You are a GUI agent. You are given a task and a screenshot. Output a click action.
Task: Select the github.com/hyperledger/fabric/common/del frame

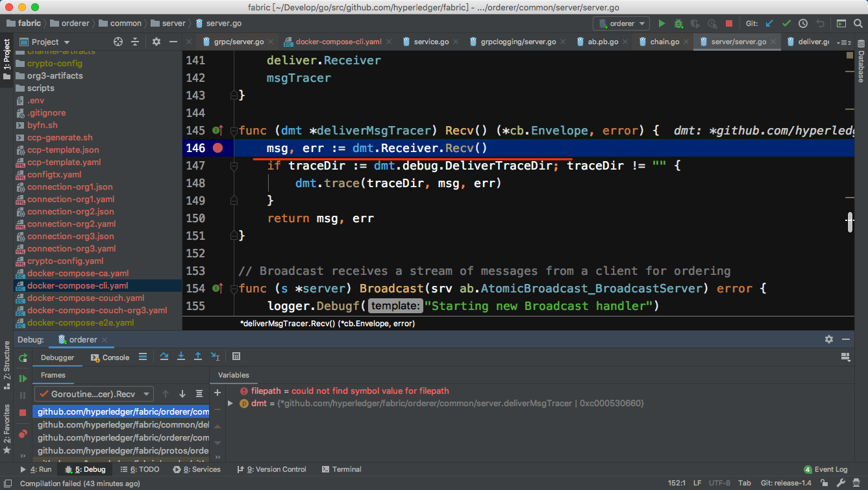point(121,424)
